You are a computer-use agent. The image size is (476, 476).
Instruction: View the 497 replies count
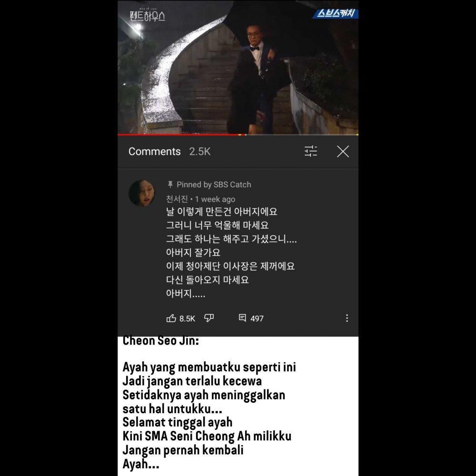[x=257, y=318]
